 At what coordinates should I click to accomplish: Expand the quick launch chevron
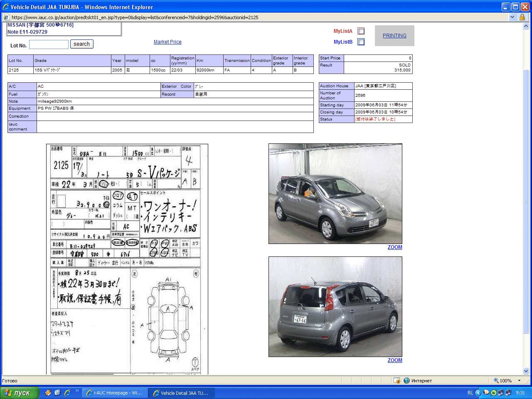[x=77, y=391]
